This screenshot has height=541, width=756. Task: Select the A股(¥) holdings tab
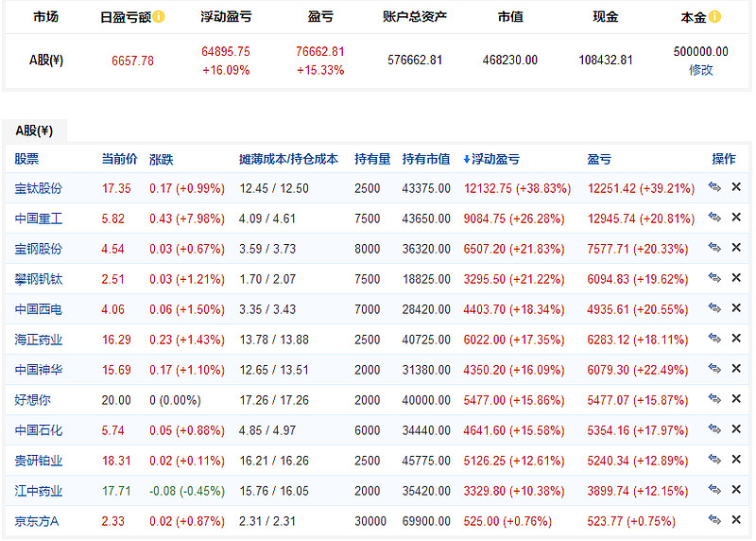click(x=34, y=131)
